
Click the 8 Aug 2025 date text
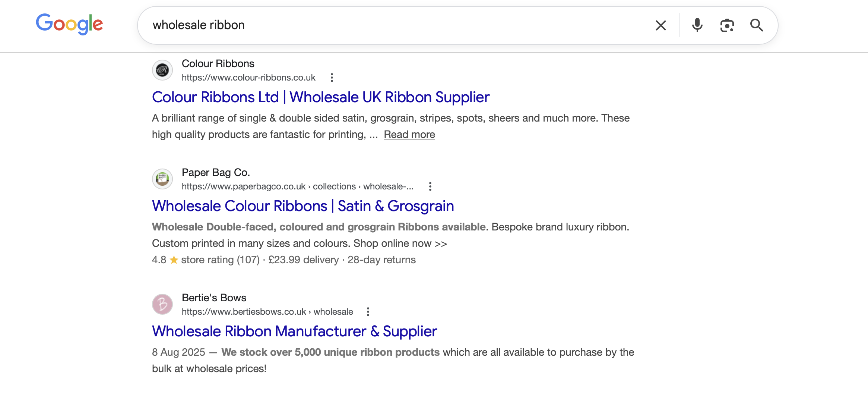tap(178, 352)
